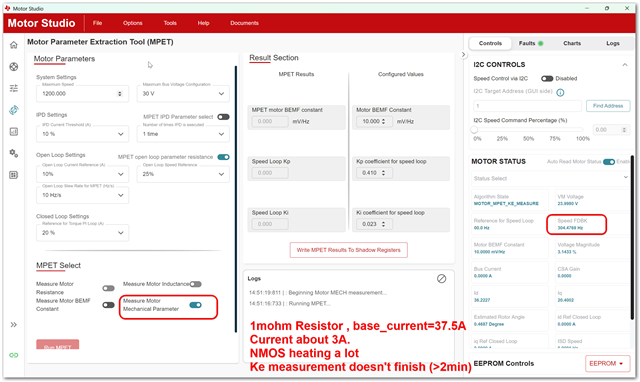
Task: Open the Options menu
Action: click(133, 23)
